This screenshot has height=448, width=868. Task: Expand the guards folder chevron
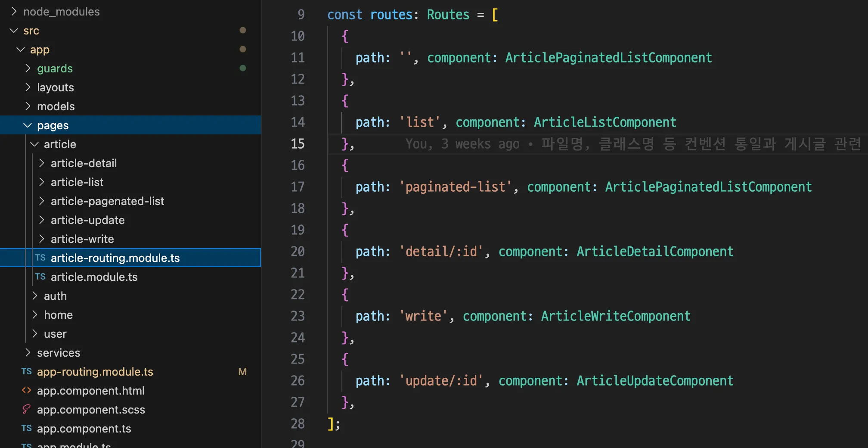(x=28, y=68)
